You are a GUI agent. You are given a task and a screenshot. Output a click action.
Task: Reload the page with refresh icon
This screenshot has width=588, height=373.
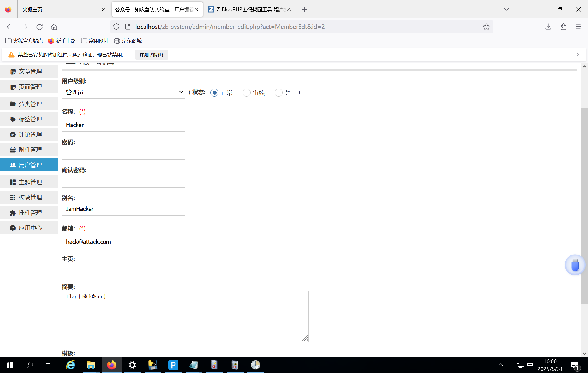40,27
